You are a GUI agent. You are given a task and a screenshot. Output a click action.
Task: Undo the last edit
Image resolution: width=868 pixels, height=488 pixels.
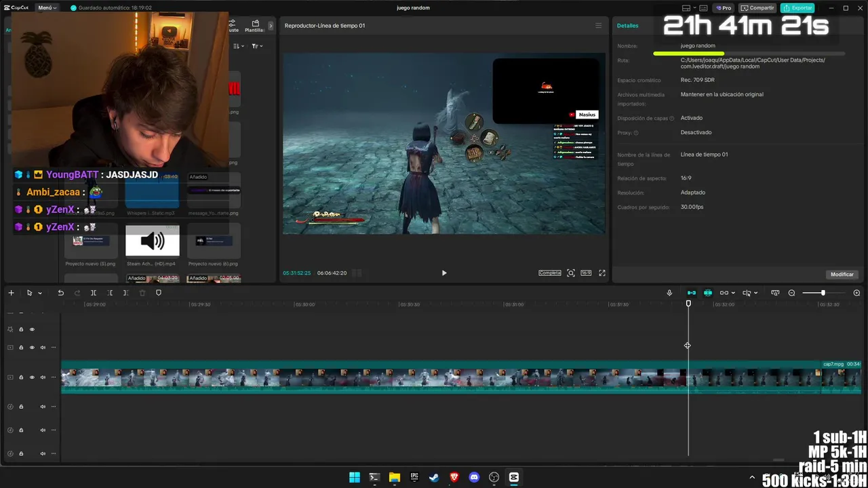click(x=60, y=293)
